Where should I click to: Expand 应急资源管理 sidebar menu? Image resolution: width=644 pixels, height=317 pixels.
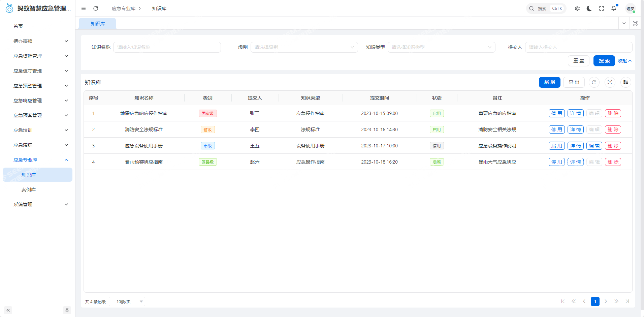click(40, 56)
